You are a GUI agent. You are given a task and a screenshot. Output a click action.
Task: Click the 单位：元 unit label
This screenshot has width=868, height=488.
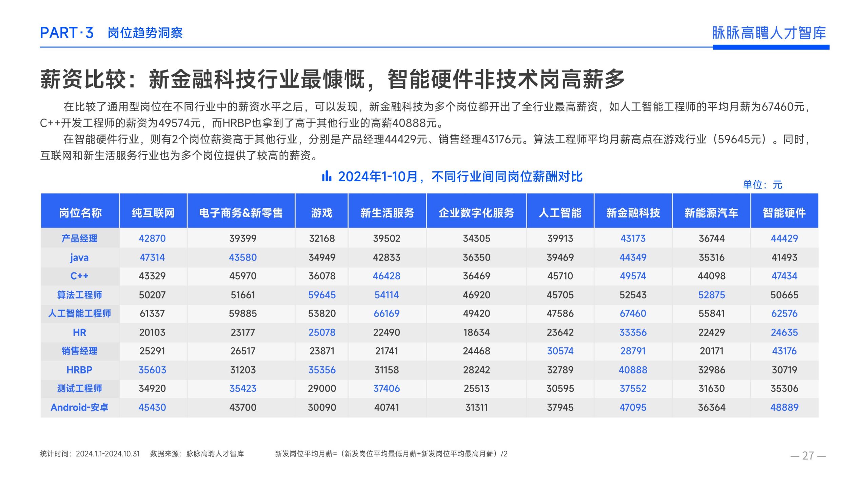(763, 185)
